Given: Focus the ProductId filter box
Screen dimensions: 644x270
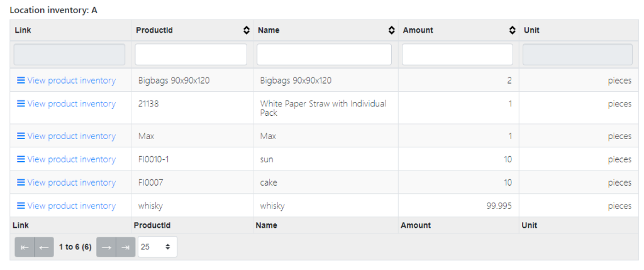Looking at the screenshot, I should click(x=191, y=54).
